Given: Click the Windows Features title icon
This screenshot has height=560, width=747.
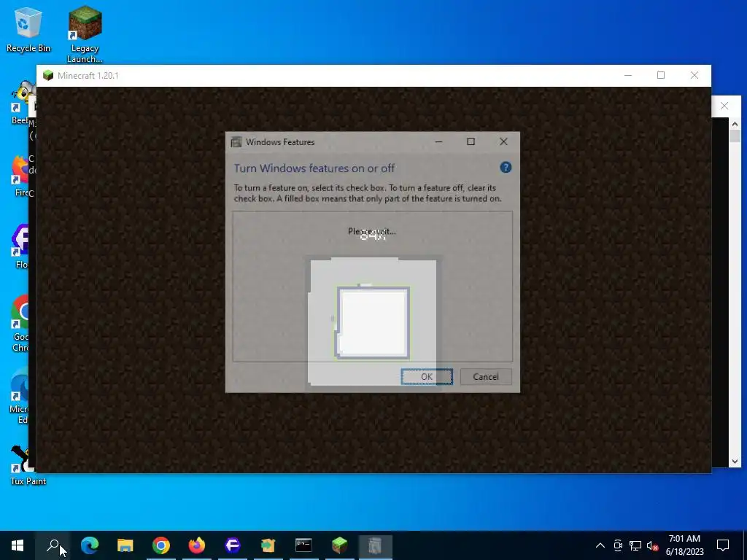Looking at the screenshot, I should [x=236, y=142].
